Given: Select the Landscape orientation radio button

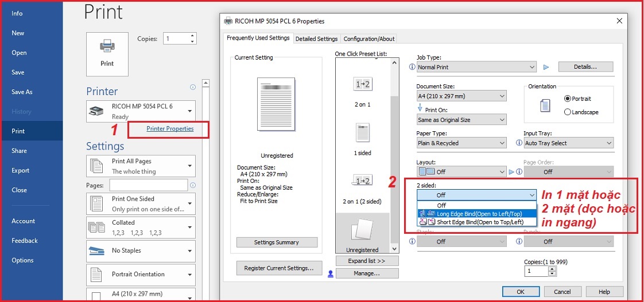Looking at the screenshot, I should point(568,112).
